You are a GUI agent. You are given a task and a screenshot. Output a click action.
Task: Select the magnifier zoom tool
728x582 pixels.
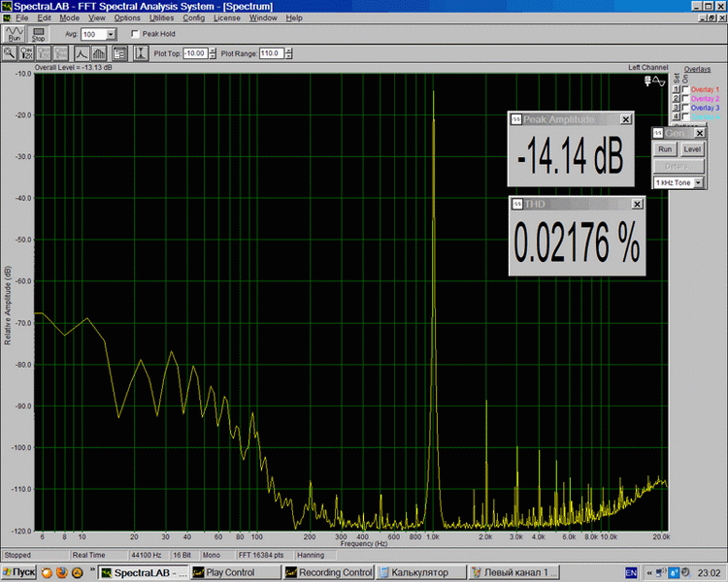click(11, 52)
